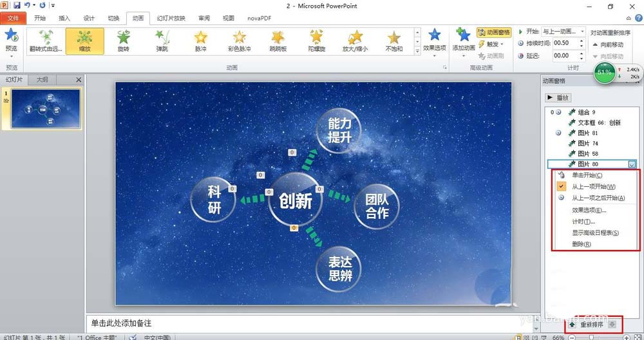
Task: Select 单击开始 in the context menu
Action: pyautogui.click(x=587, y=175)
